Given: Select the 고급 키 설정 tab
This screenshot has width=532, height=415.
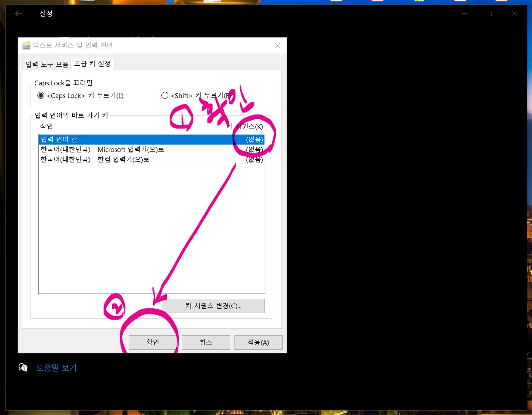Looking at the screenshot, I should point(92,64).
